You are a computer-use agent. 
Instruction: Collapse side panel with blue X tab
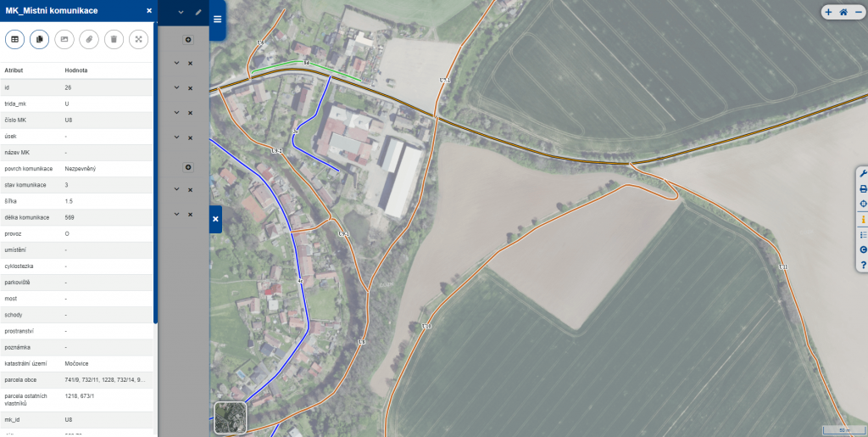[x=216, y=219]
